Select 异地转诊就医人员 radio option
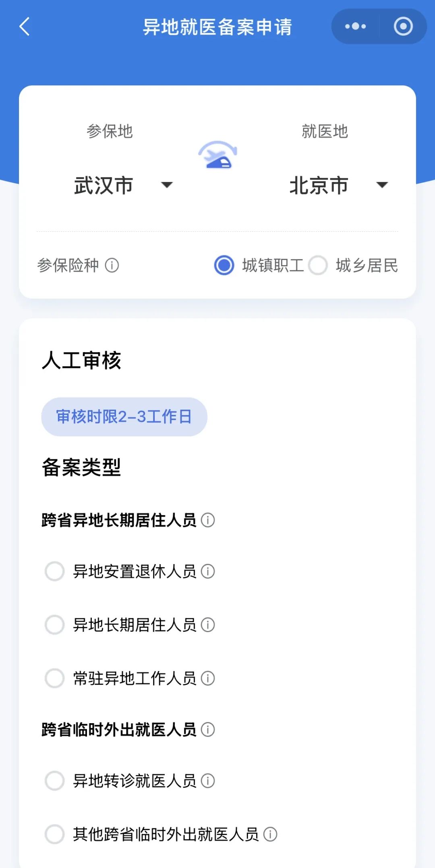The image size is (435, 868). (55, 781)
